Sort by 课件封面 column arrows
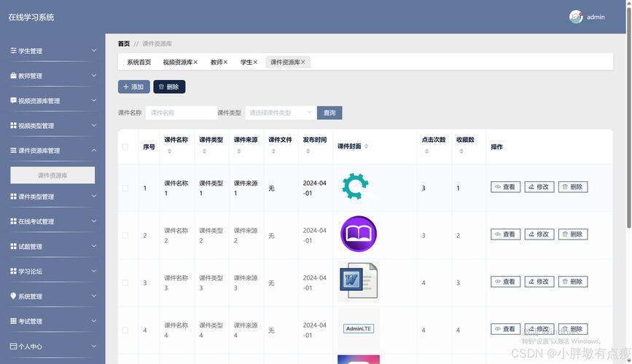 tap(366, 146)
